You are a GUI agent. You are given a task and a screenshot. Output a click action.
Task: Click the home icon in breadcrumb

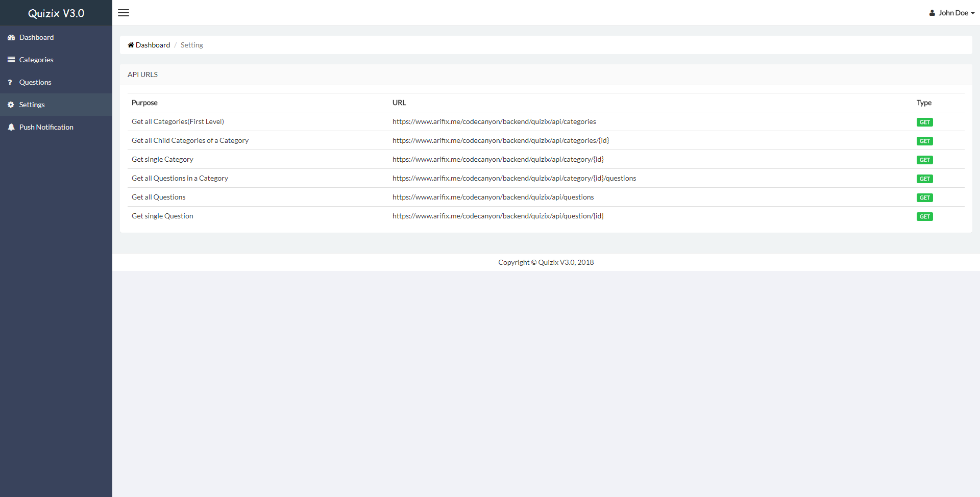click(131, 45)
